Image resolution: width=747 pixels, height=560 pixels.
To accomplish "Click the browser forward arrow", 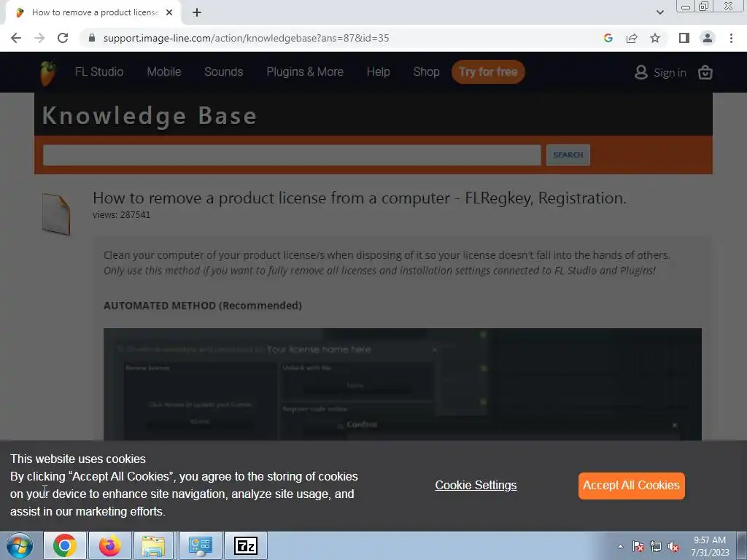I will click(x=39, y=38).
